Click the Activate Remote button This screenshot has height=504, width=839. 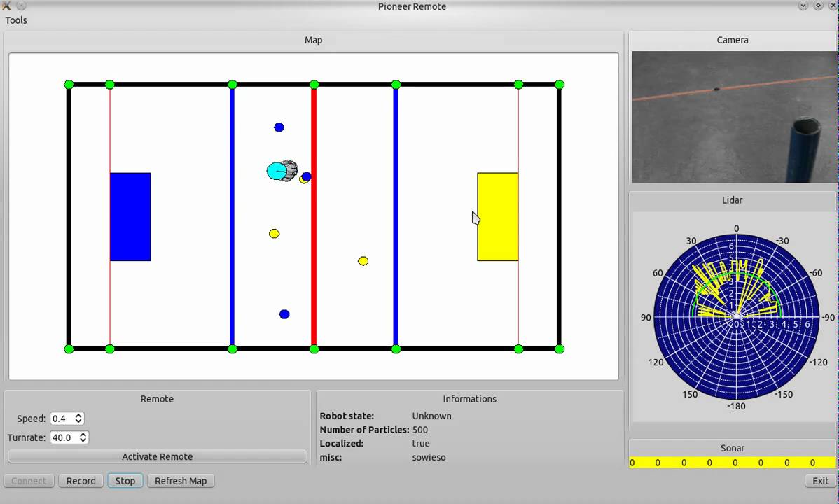point(158,456)
